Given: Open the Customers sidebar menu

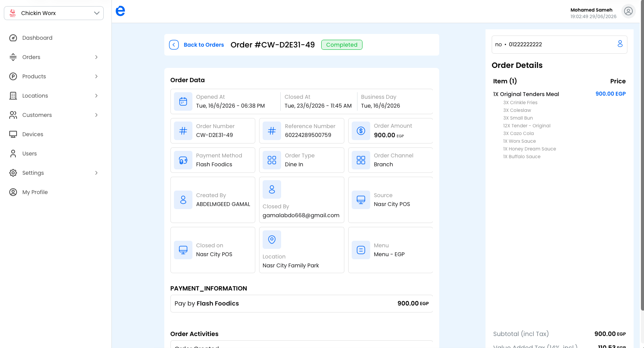Looking at the screenshot, I should (37, 115).
